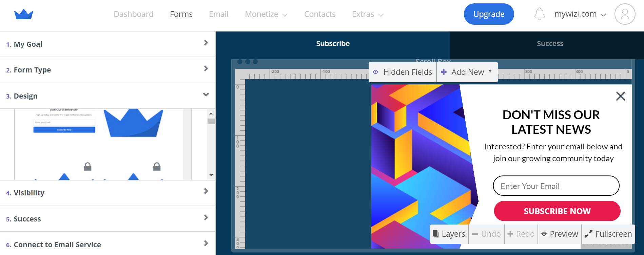
Task: Select the Join Our Newsletter template thumbnail
Action: point(64,121)
